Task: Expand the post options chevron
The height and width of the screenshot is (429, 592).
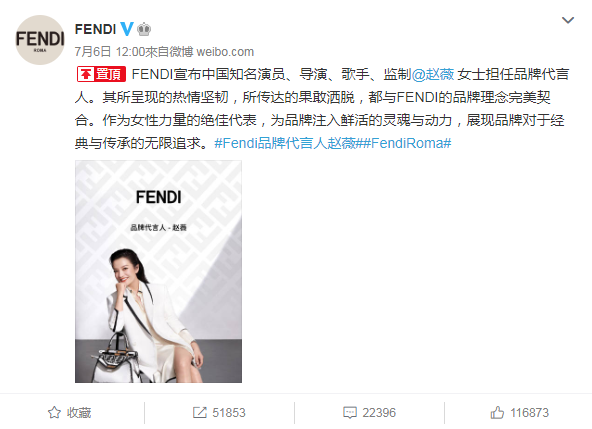Action: [x=568, y=20]
